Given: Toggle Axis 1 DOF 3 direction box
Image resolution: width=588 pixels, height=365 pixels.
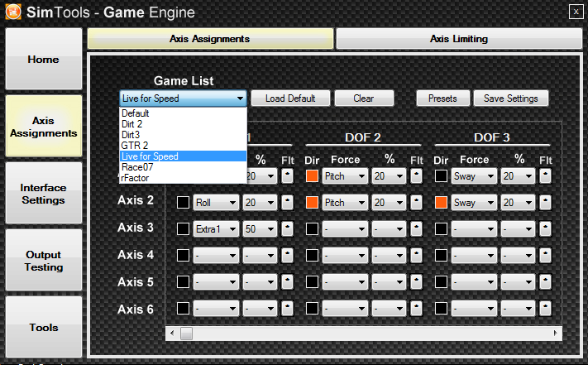Looking at the screenshot, I should tap(441, 176).
